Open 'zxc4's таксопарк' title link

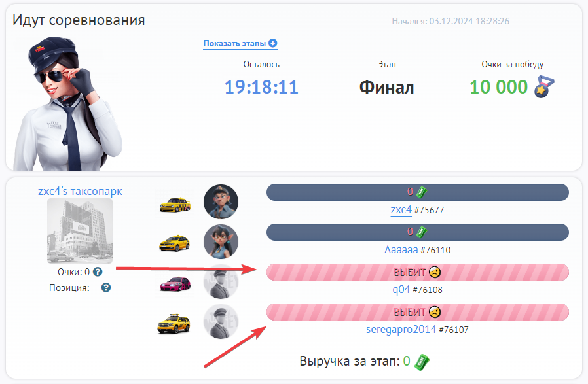[x=80, y=191]
